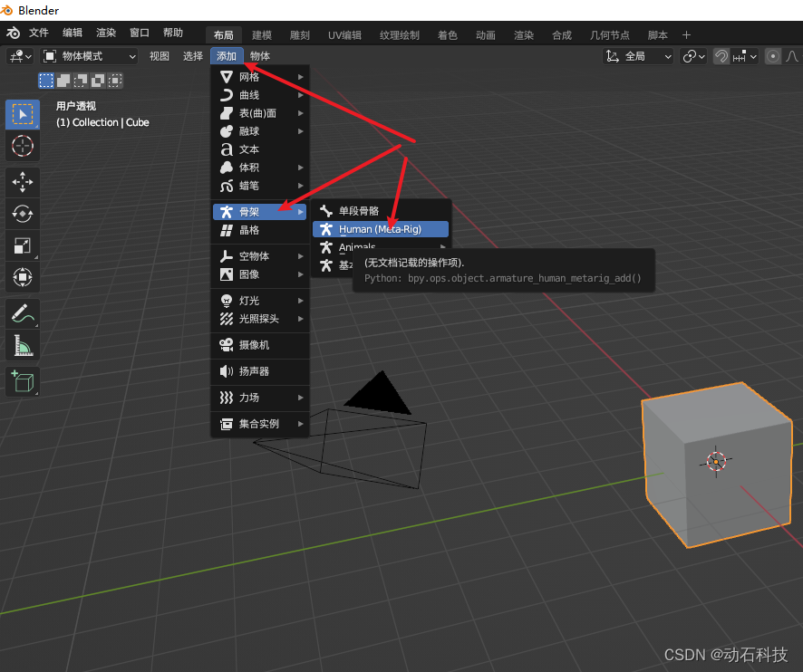Viewport: 803px width, 672px height.
Task: Toggle the snap magnet button
Action: 721,56
